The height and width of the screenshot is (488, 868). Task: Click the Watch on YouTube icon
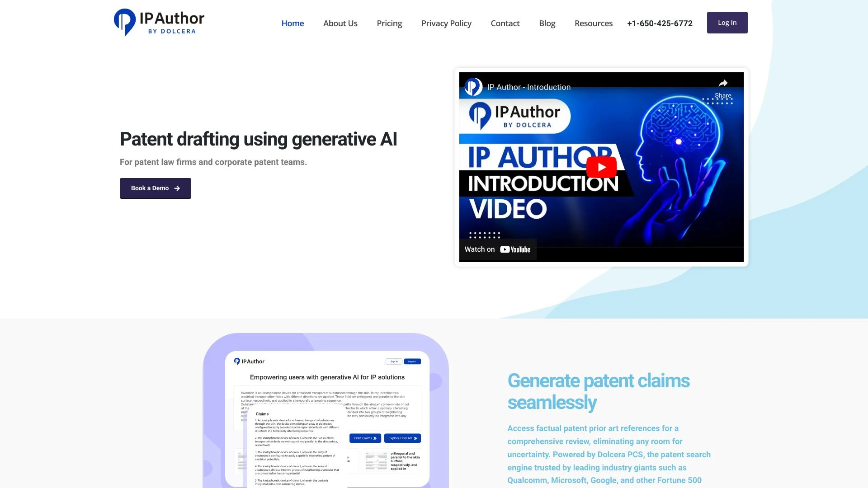point(498,249)
